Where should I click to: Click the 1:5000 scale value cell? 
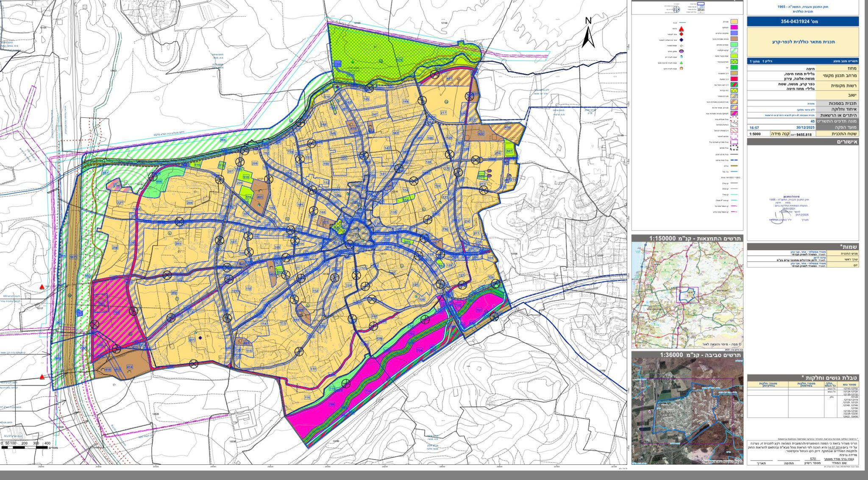(755, 134)
